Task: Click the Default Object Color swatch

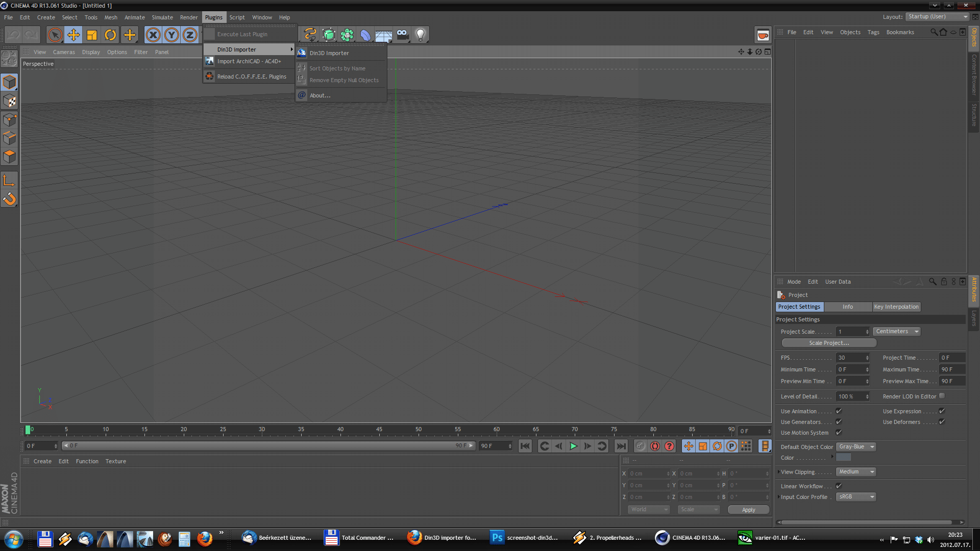Action: tap(845, 458)
